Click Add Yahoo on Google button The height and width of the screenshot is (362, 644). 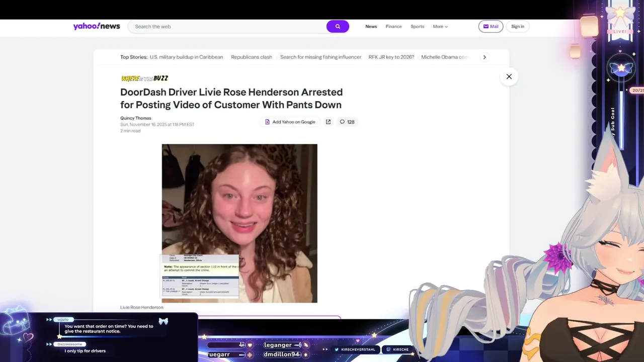[290, 122]
